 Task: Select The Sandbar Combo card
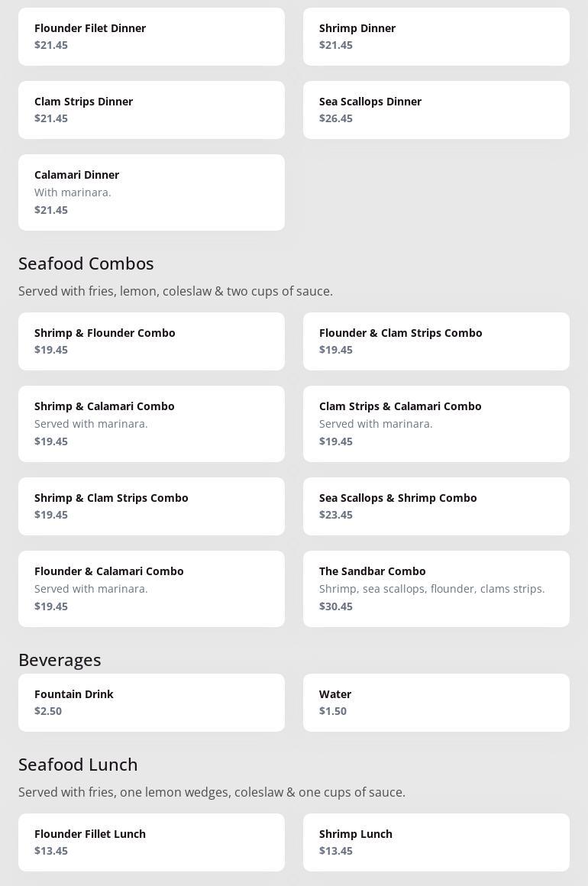pyautogui.click(x=436, y=589)
